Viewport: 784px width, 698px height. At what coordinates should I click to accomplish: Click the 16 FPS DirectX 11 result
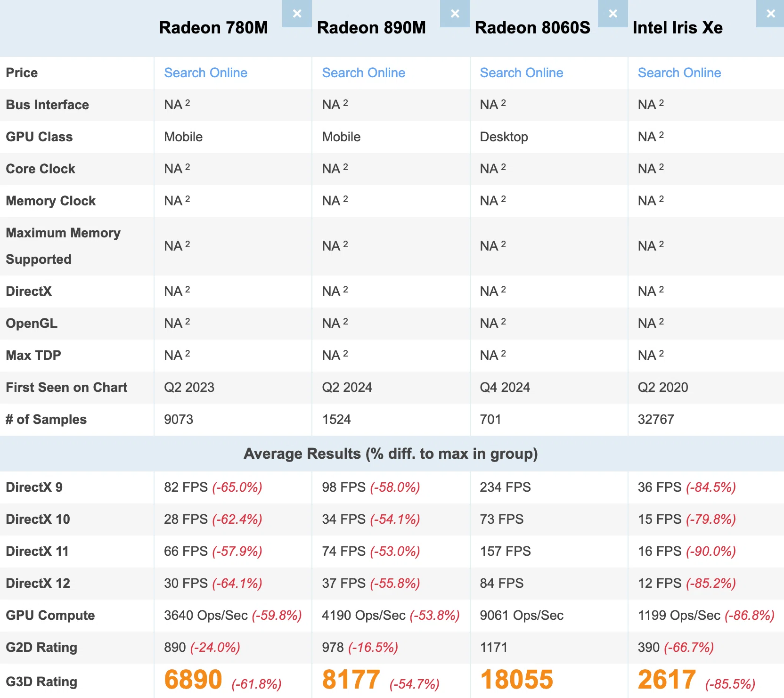pos(659,551)
